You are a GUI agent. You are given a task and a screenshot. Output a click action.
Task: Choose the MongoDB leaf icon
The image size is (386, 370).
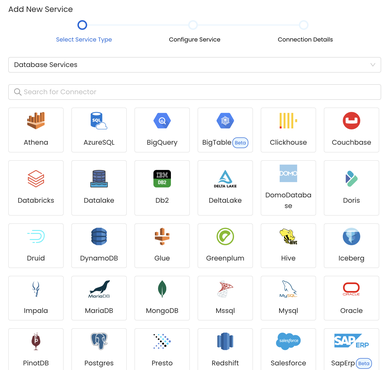point(162,289)
